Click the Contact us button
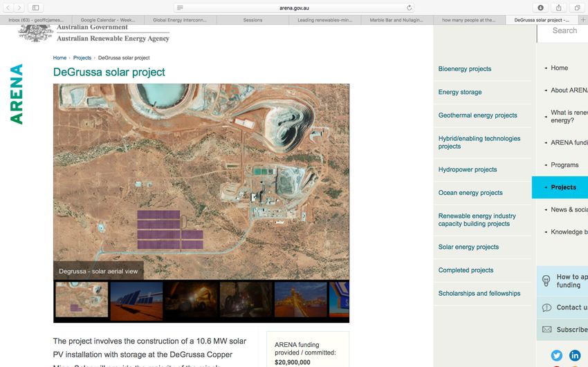Viewport: 588px width, 367px height. point(562,308)
